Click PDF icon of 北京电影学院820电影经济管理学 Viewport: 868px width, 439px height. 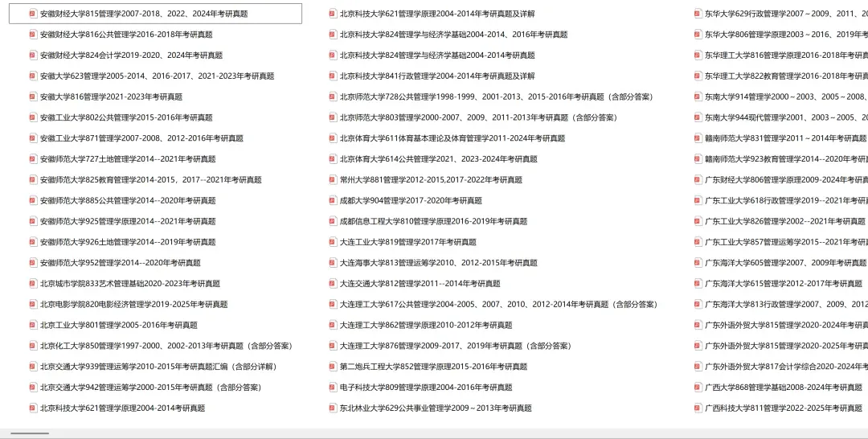click(x=33, y=305)
